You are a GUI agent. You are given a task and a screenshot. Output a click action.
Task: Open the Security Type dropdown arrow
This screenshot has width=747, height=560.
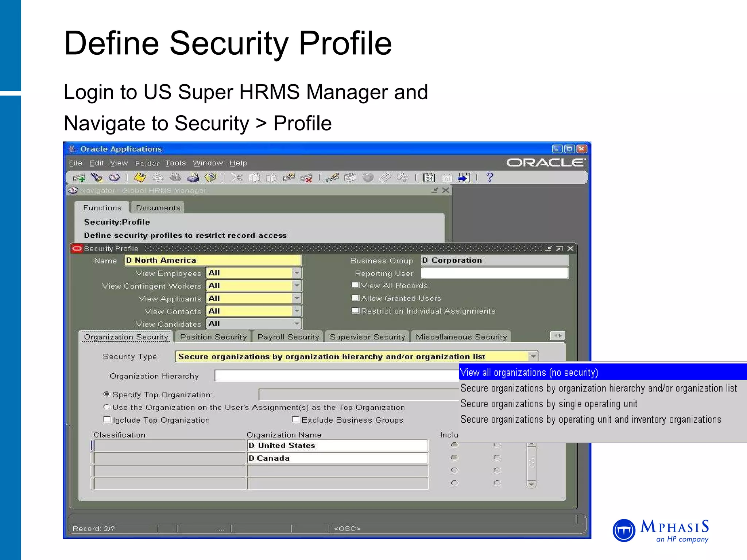(533, 356)
